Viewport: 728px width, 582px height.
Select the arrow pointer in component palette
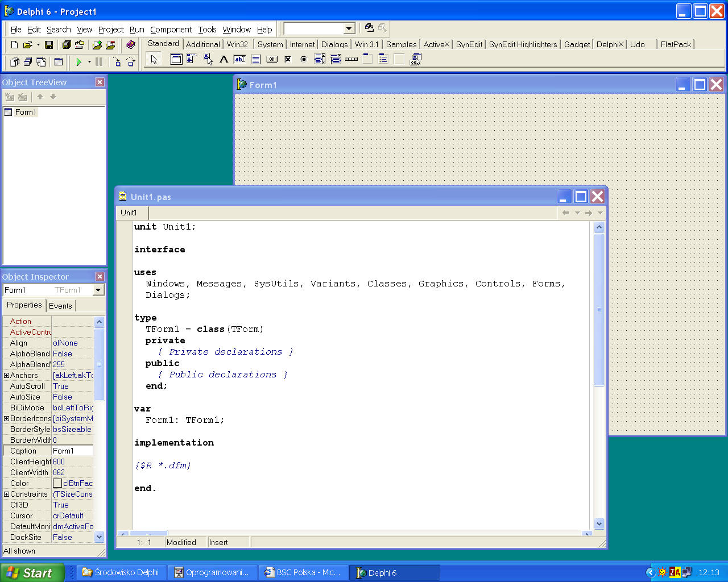(x=154, y=59)
